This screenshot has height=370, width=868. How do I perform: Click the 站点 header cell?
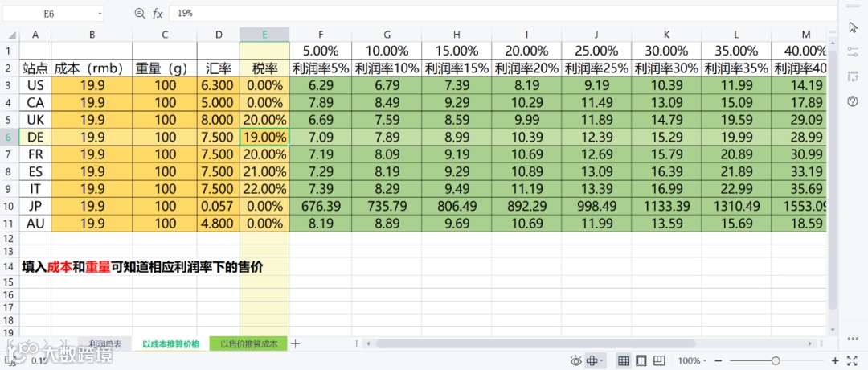click(35, 68)
